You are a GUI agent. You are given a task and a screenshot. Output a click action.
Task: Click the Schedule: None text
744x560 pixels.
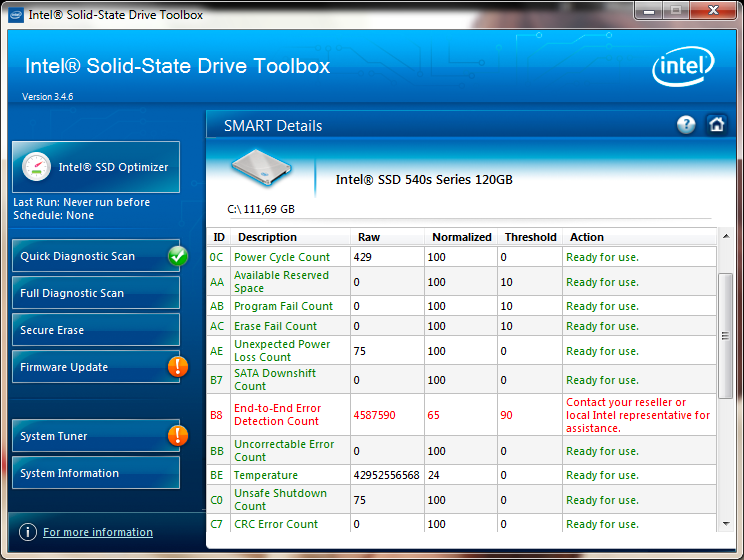[54, 215]
